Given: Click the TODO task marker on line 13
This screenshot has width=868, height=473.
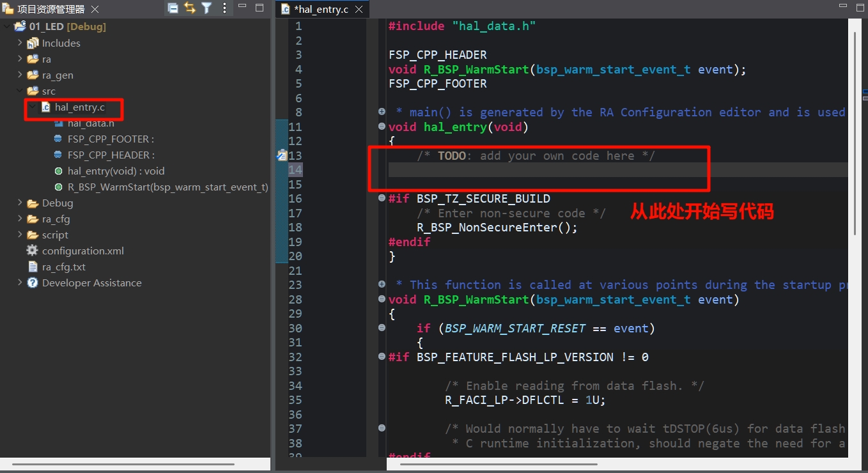Looking at the screenshot, I should click(x=281, y=155).
